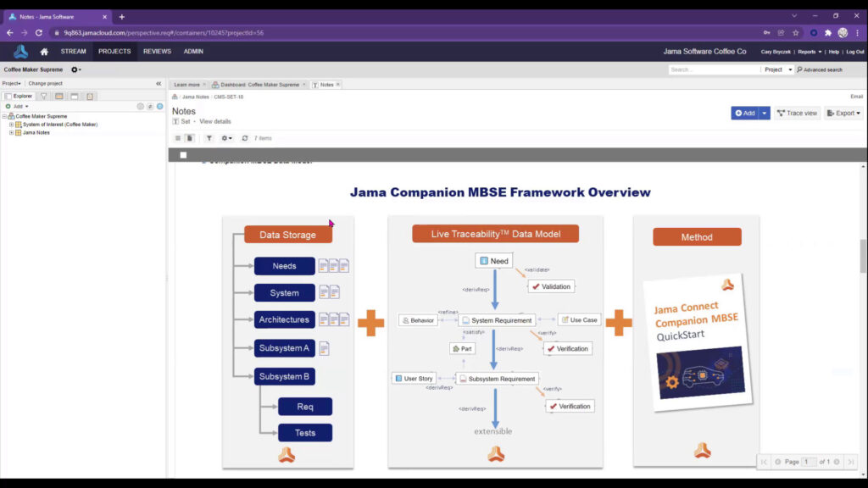Click the browser back arrow

click(x=10, y=33)
